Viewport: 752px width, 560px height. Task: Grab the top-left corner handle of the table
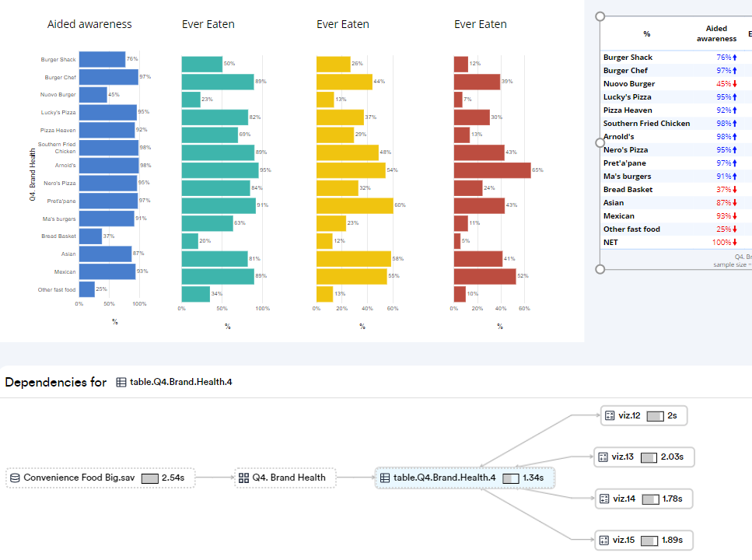(x=600, y=17)
